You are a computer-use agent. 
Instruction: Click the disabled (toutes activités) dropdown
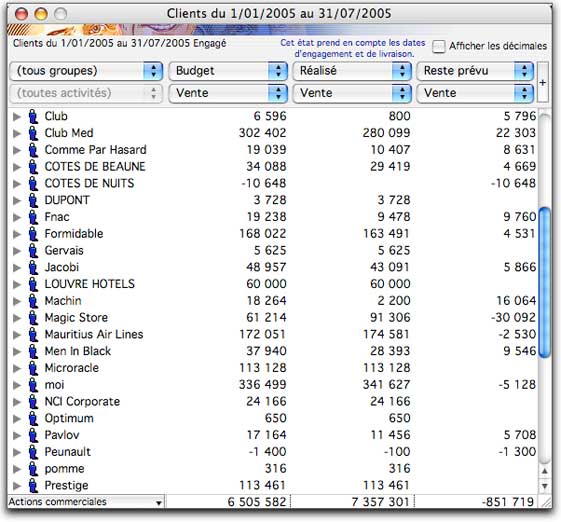(x=86, y=93)
